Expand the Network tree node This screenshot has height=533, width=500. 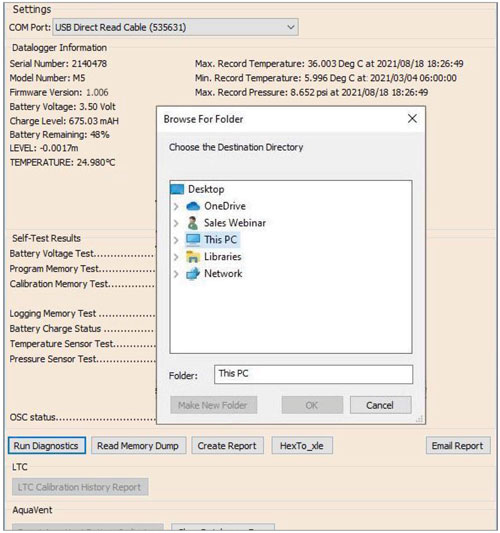[x=176, y=274]
